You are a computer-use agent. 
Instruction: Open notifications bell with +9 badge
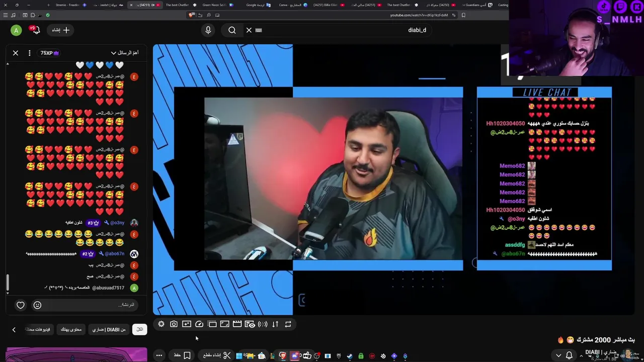pyautogui.click(x=35, y=30)
